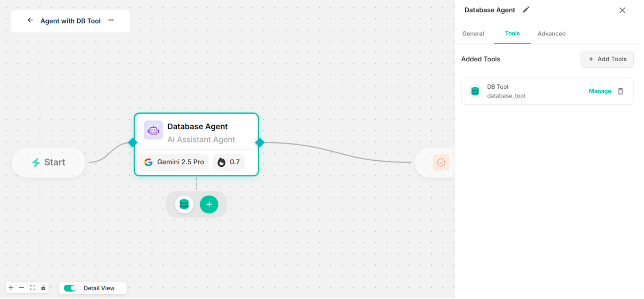Switch to the General tab
The height and width of the screenshot is (299, 644).
click(473, 34)
